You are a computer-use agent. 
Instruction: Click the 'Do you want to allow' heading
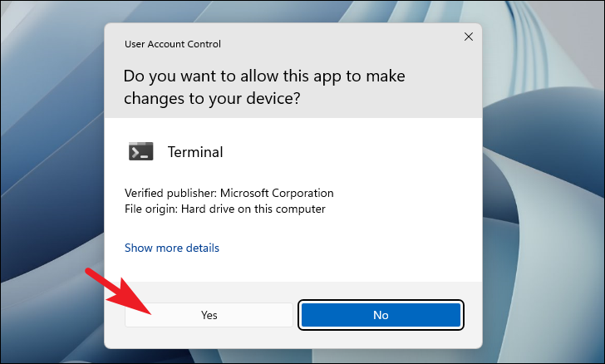264,76
